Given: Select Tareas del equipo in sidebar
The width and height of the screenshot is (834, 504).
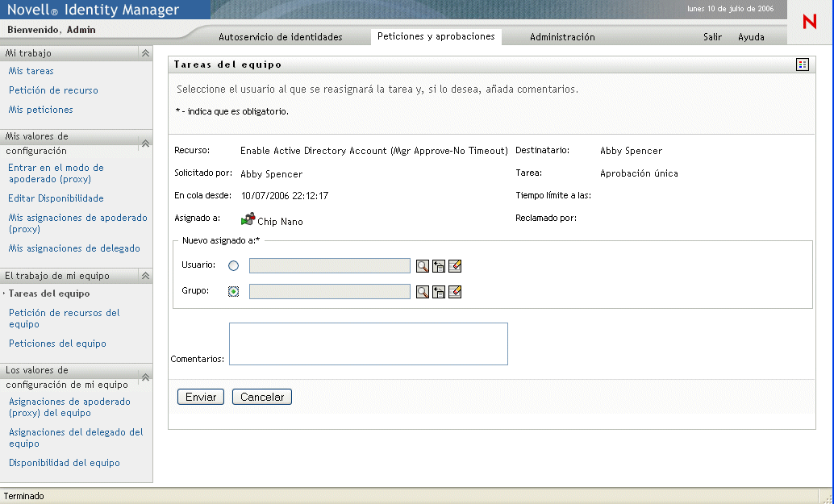Looking at the screenshot, I should click(x=49, y=294).
